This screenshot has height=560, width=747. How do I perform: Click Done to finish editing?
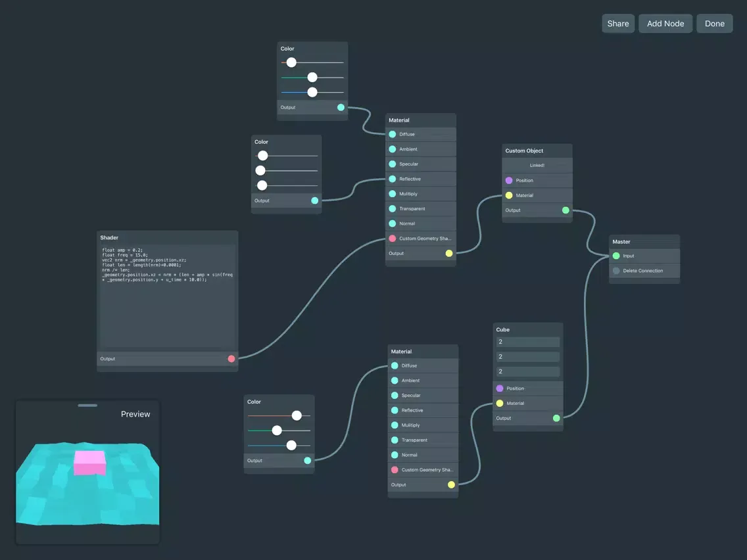pos(714,24)
